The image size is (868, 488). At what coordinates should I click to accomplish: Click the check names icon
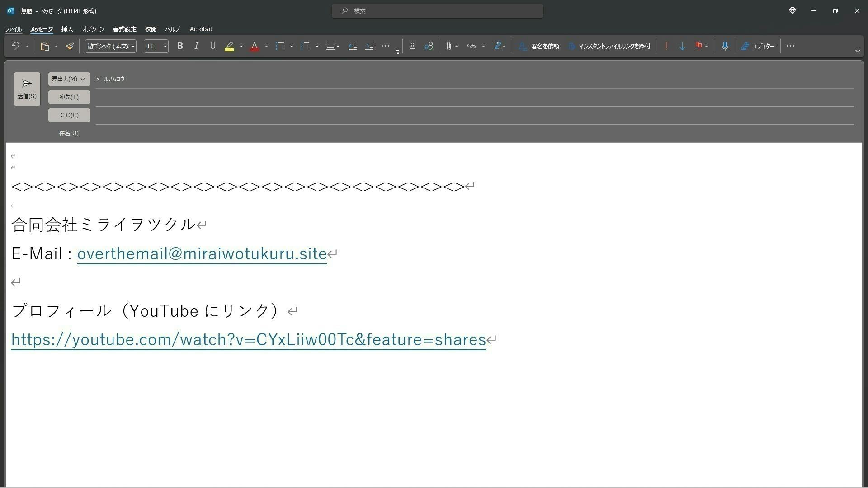click(x=429, y=46)
